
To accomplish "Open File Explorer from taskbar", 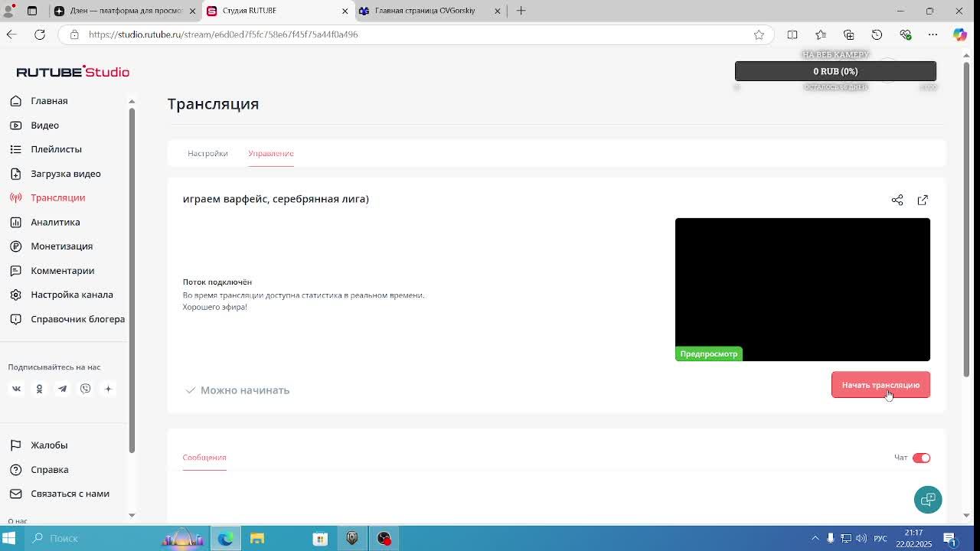I will point(257,538).
